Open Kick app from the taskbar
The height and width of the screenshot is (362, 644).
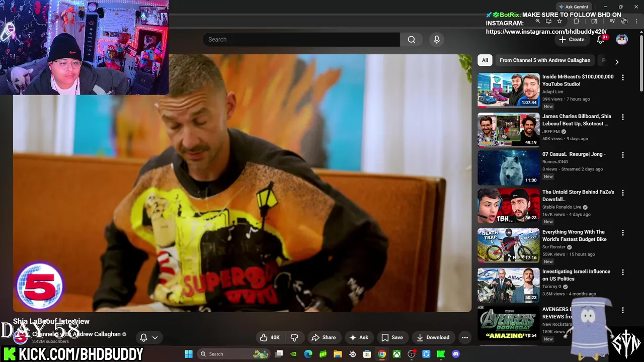pos(441,354)
